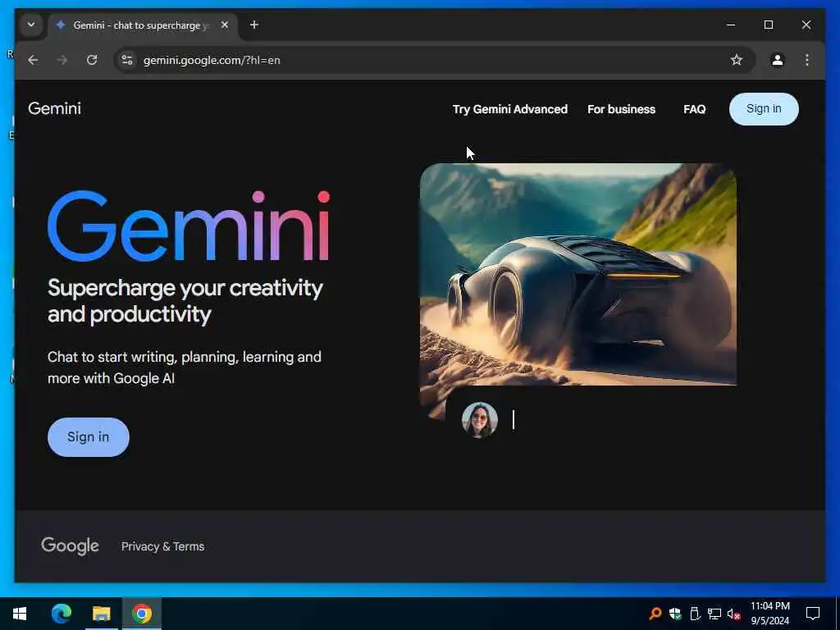Reload the Gemini page

[x=92, y=60]
